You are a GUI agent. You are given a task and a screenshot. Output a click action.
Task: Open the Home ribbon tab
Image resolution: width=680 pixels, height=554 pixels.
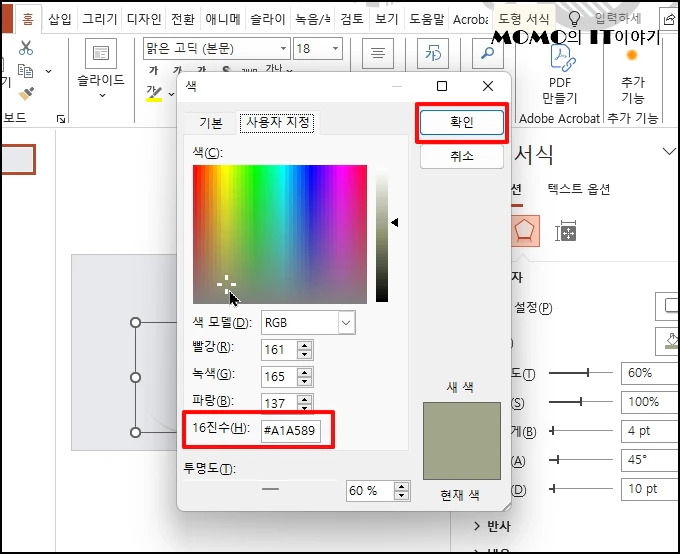click(28, 19)
